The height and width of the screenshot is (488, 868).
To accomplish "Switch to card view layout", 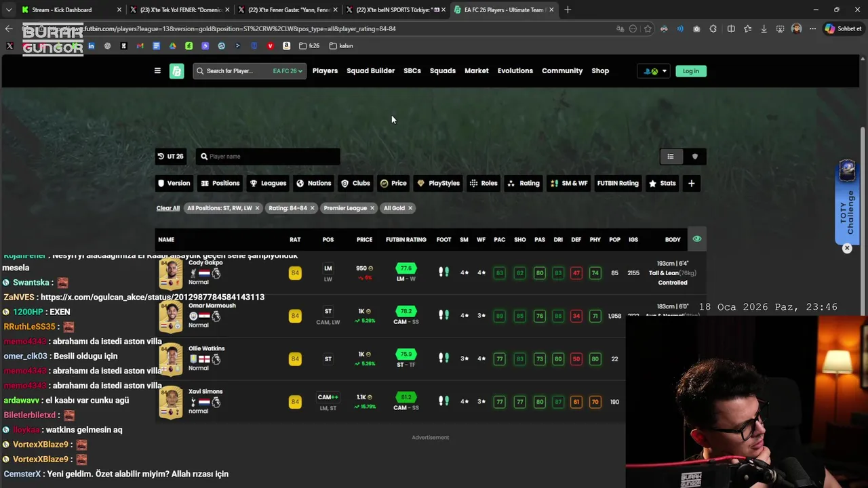I will [x=694, y=157].
